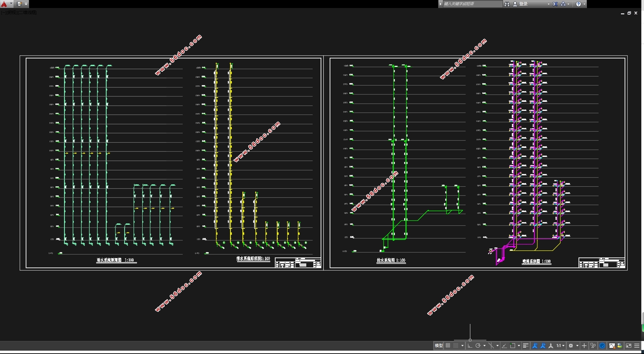Screen dimensions: 644x354
Task: Click the binoculars search icon
Action: (507, 4)
